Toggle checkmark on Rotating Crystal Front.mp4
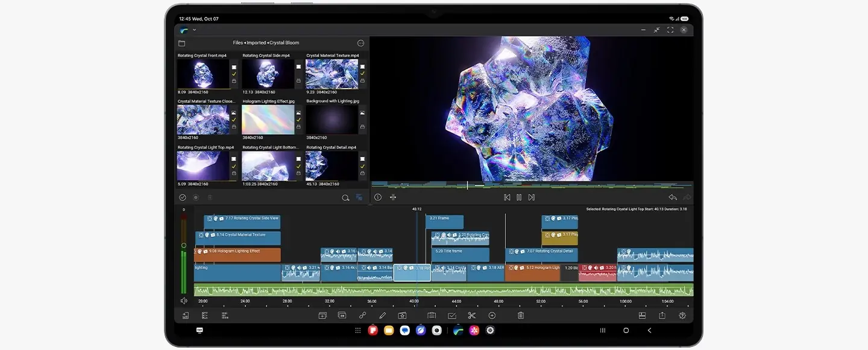 coord(234,74)
